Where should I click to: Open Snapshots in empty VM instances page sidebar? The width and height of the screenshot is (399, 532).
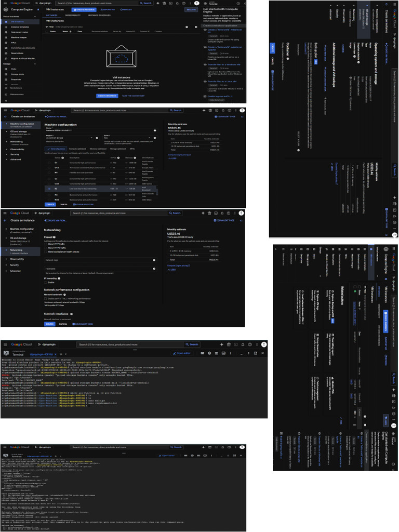coord(16,79)
